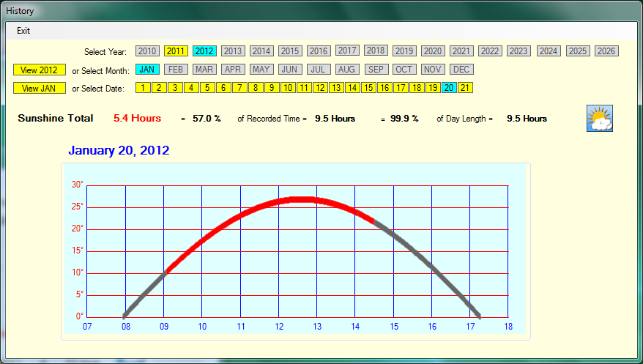Select year 2026

point(606,51)
